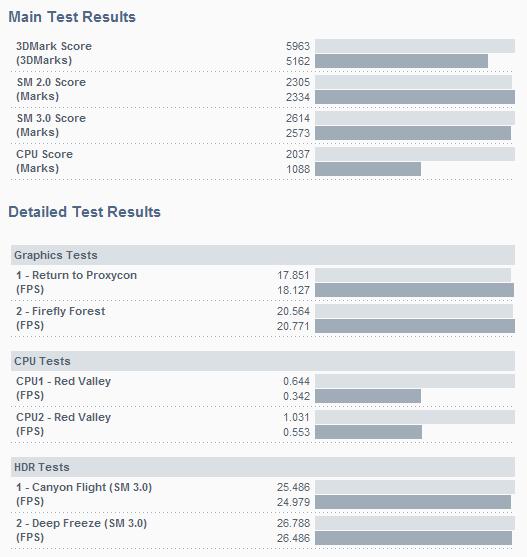The image size is (527, 557).
Task: Click the Detailed Test Results heading
Action: (85, 212)
